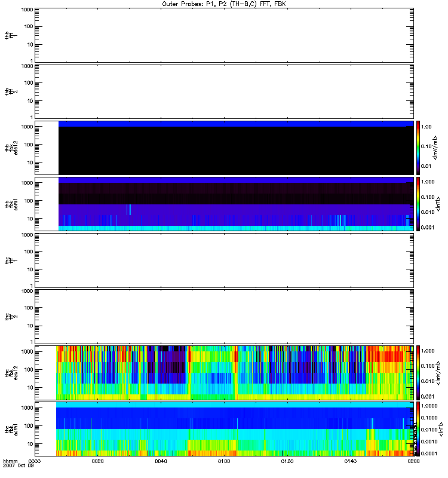
Task: Click the '0000' time axis label
Action: pyautogui.click(x=35, y=461)
